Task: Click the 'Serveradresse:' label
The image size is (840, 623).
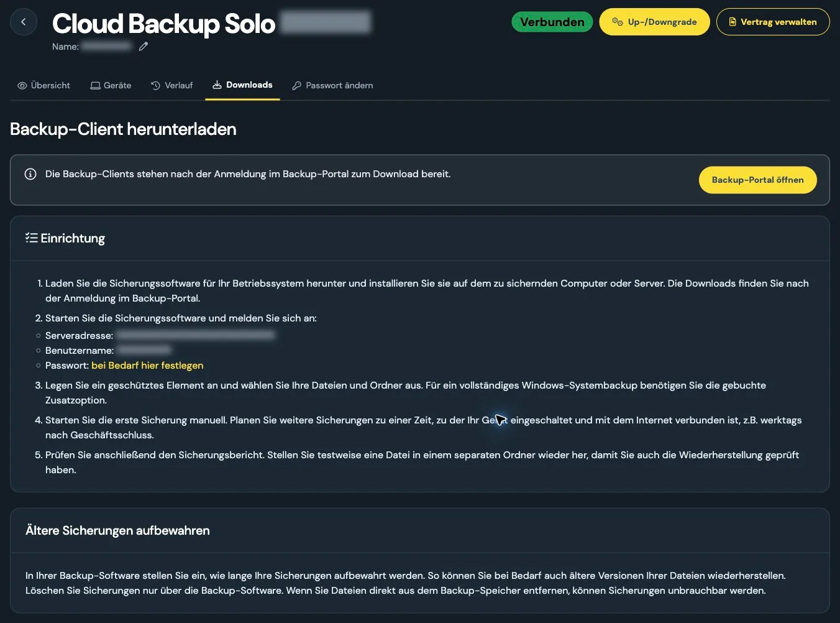Action: click(80, 336)
